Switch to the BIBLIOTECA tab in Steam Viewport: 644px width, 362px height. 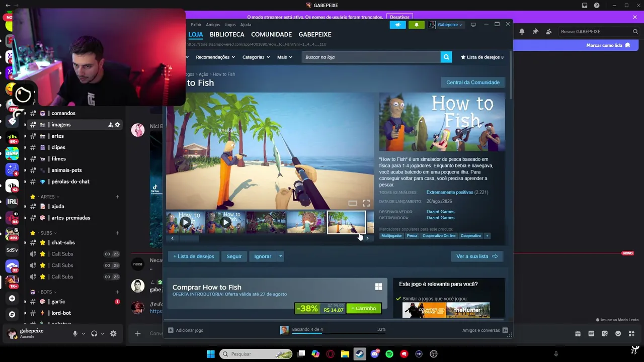coord(227,35)
